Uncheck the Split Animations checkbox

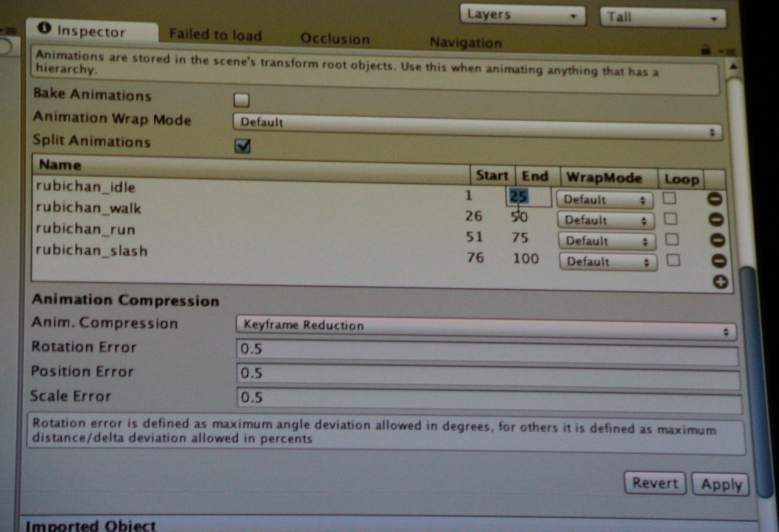[243, 147]
